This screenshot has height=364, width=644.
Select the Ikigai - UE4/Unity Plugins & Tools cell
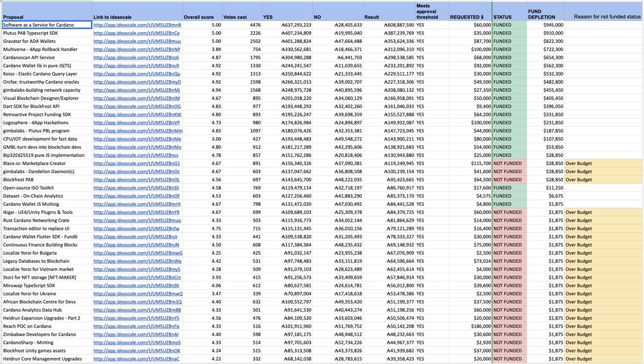click(46, 212)
